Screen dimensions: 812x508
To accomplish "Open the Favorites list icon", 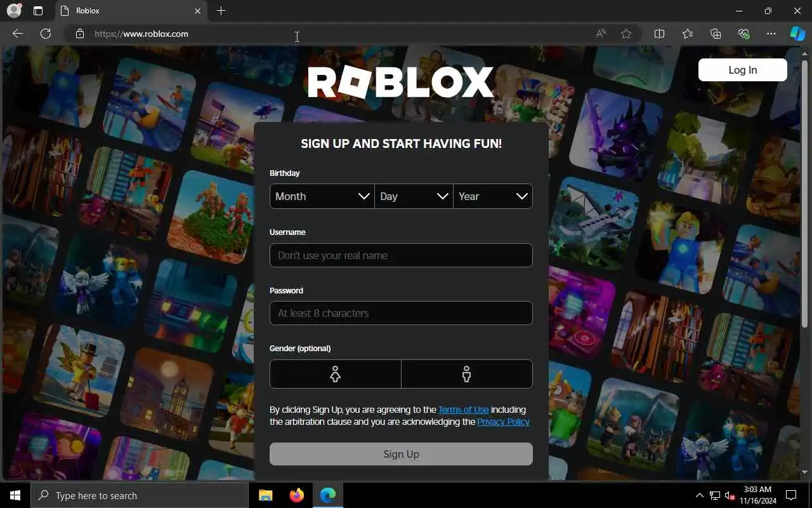I will pos(688,34).
